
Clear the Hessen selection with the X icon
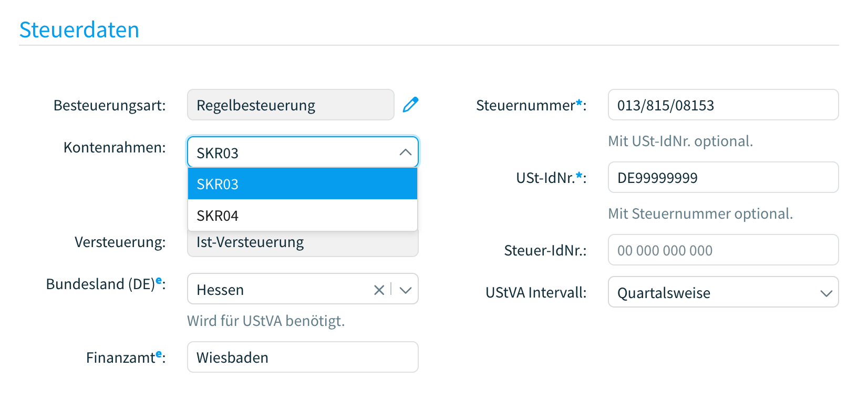(x=379, y=290)
